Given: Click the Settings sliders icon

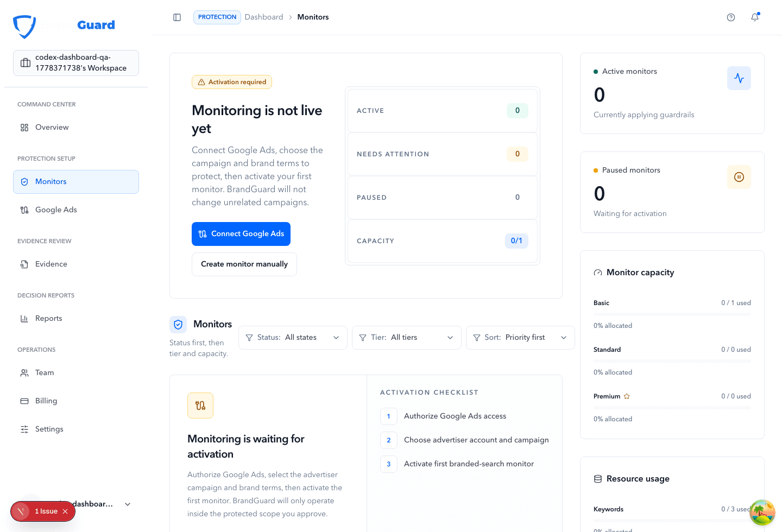Looking at the screenshot, I should pyautogui.click(x=24, y=429).
